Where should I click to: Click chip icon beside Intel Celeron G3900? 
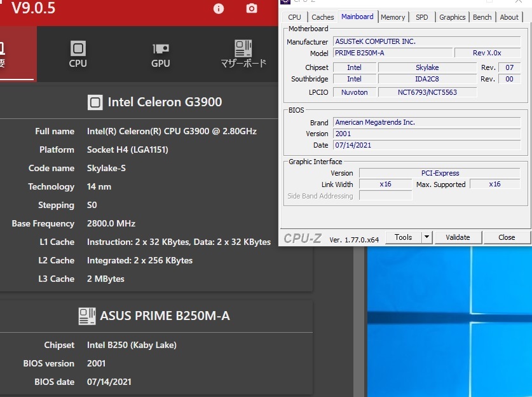tap(95, 102)
